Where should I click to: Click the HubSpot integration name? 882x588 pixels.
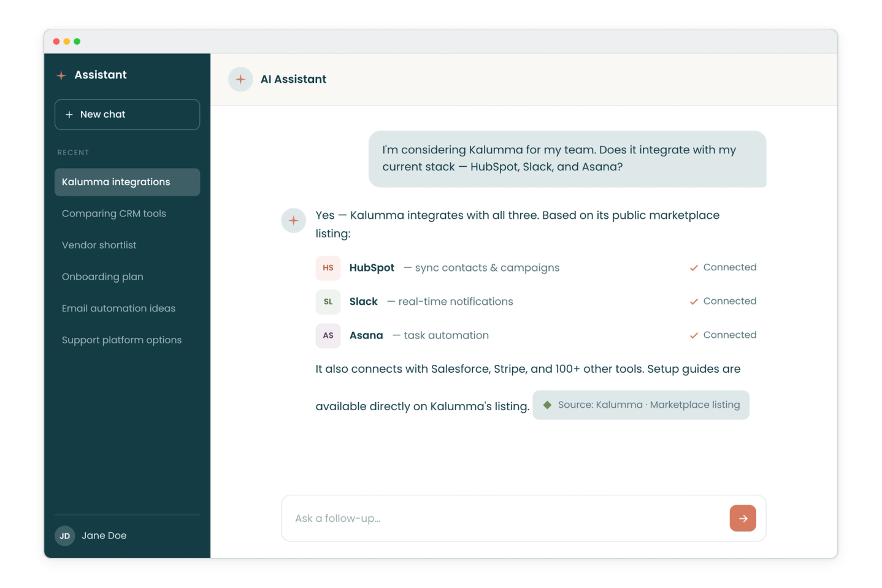point(372,268)
